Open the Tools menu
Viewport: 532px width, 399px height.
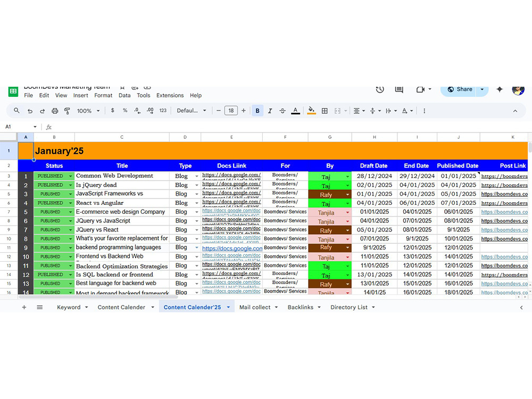pos(143,95)
